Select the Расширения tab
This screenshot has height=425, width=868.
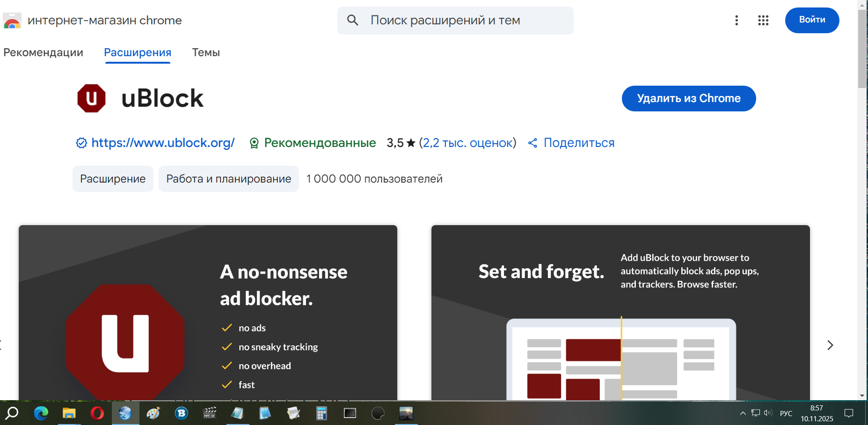pos(138,52)
